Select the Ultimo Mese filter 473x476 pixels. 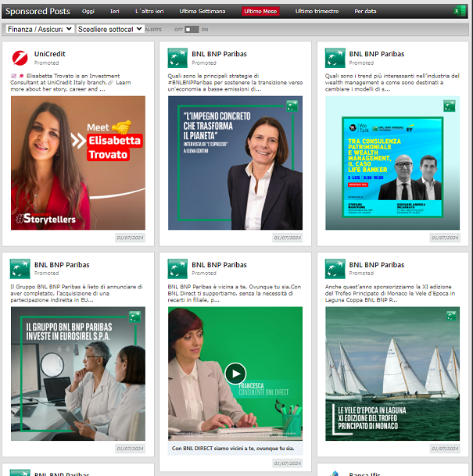click(x=260, y=11)
